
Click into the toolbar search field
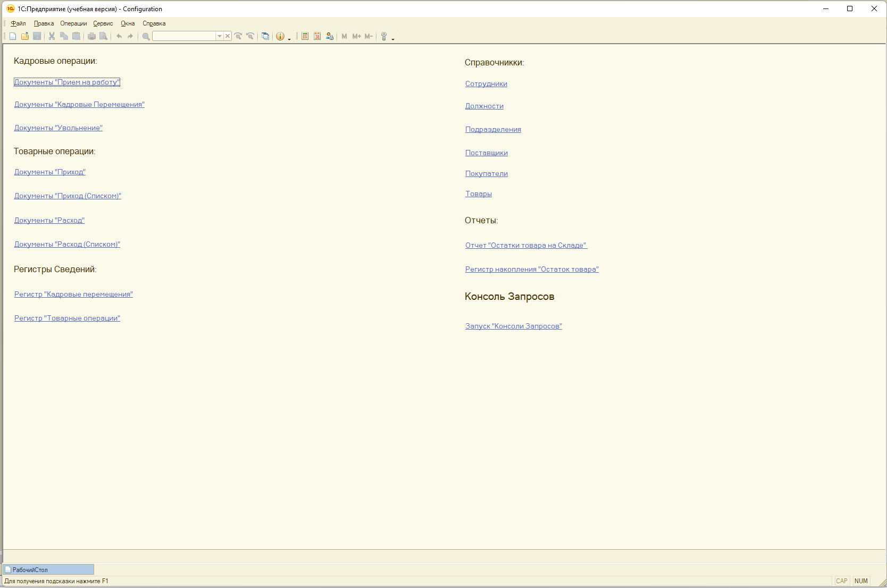coord(184,36)
